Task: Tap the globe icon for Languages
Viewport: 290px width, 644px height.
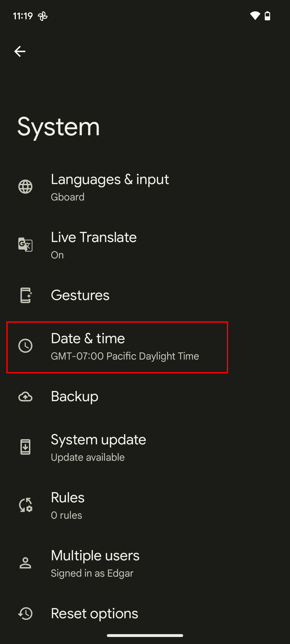Action: pyautogui.click(x=26, y=187)
